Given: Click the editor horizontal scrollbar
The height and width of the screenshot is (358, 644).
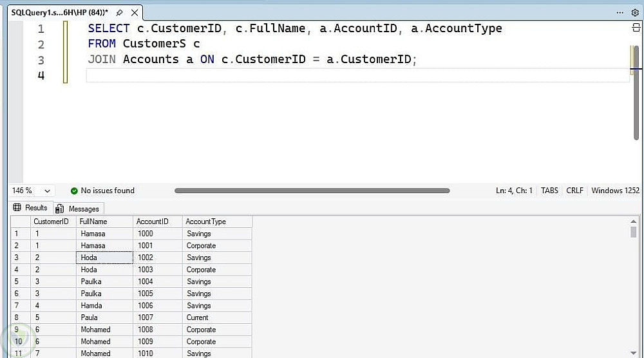Looking at the screenshot, I should click(x=312, y=191).
